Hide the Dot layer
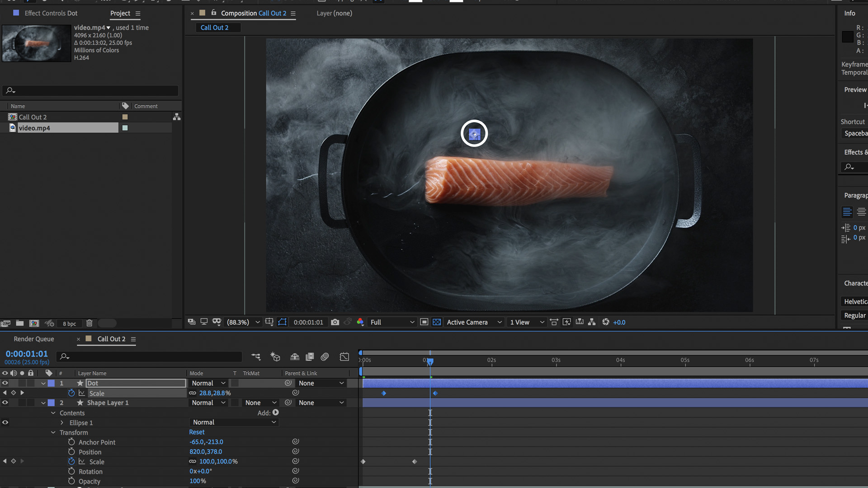Viewport: 868px width, 488px height. (5, 383)
